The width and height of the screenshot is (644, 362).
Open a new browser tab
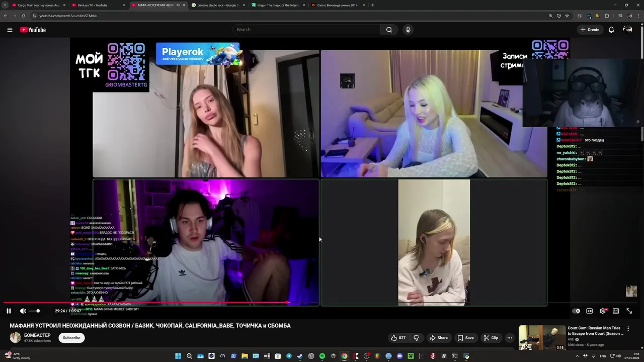click(x=372, y=5)
